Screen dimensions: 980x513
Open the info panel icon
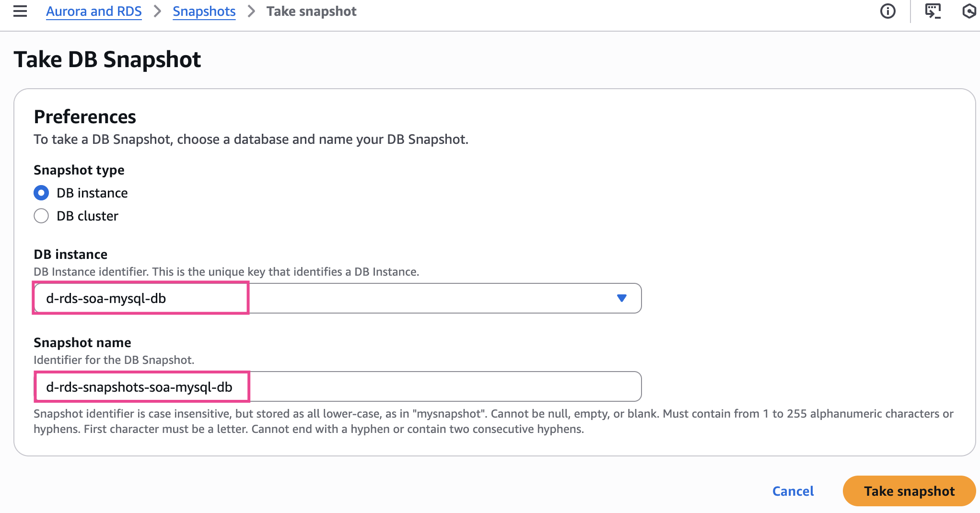coord(887,11)
